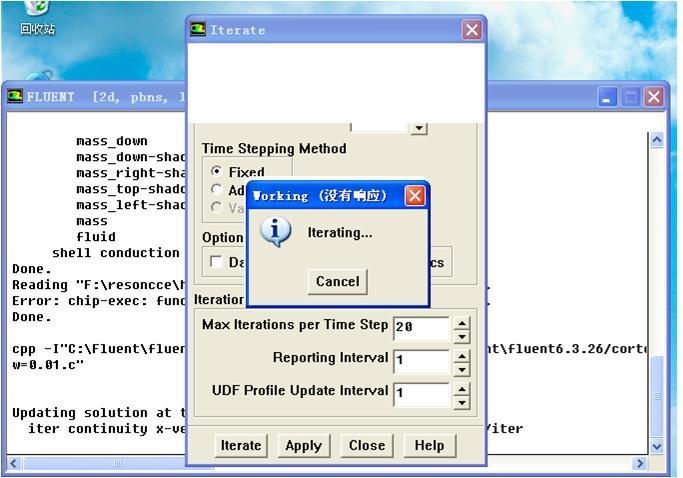Click the "fluid" line in console
The height and width of the screenshot is (478, 683).
coord(96,237)
